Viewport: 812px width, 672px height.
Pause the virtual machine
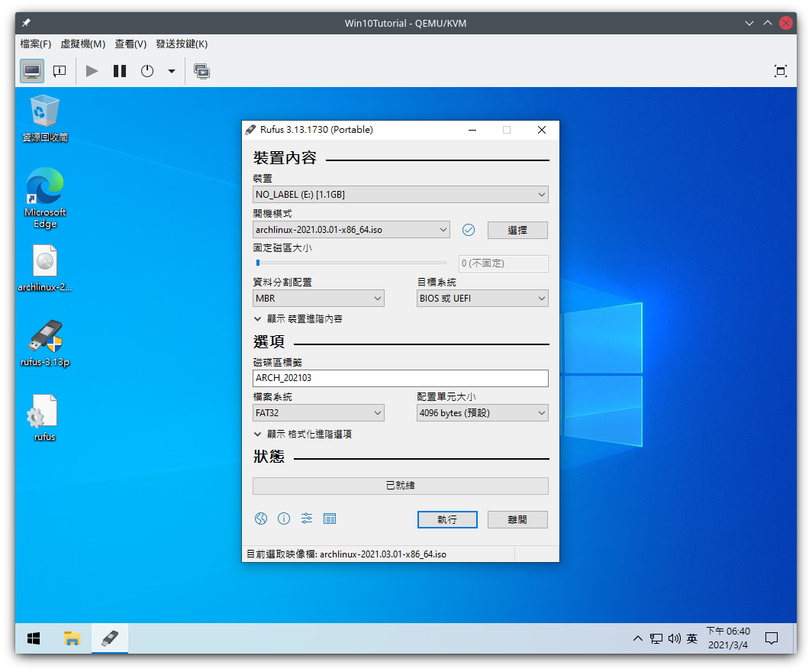click(120, 71)
